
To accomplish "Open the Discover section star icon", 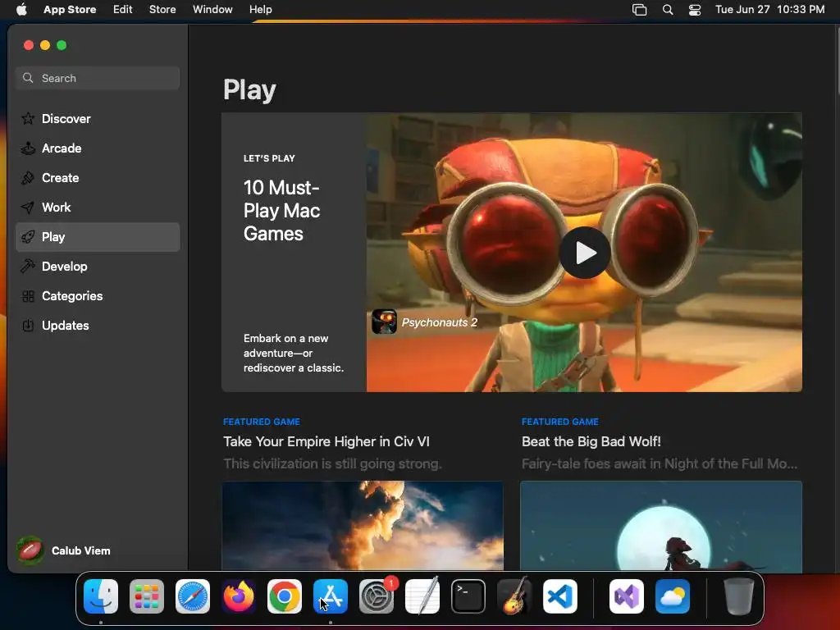I will pyautogui.click(x=28, y=118).
